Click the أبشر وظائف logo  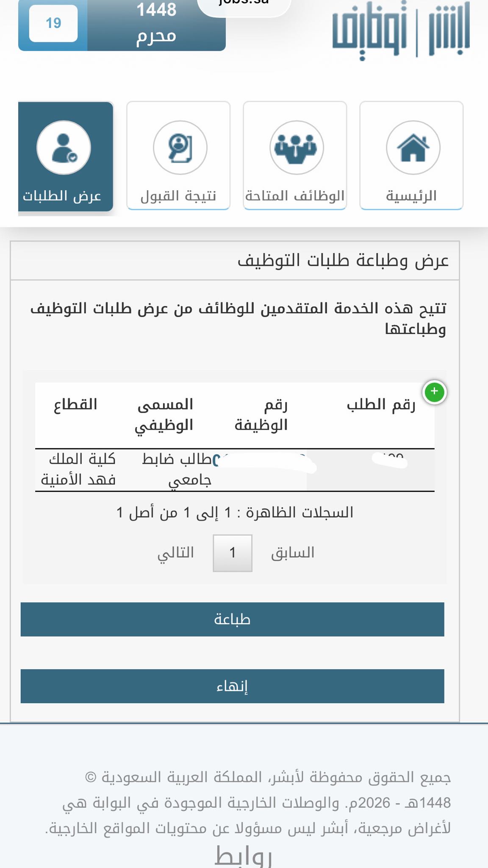401,30
